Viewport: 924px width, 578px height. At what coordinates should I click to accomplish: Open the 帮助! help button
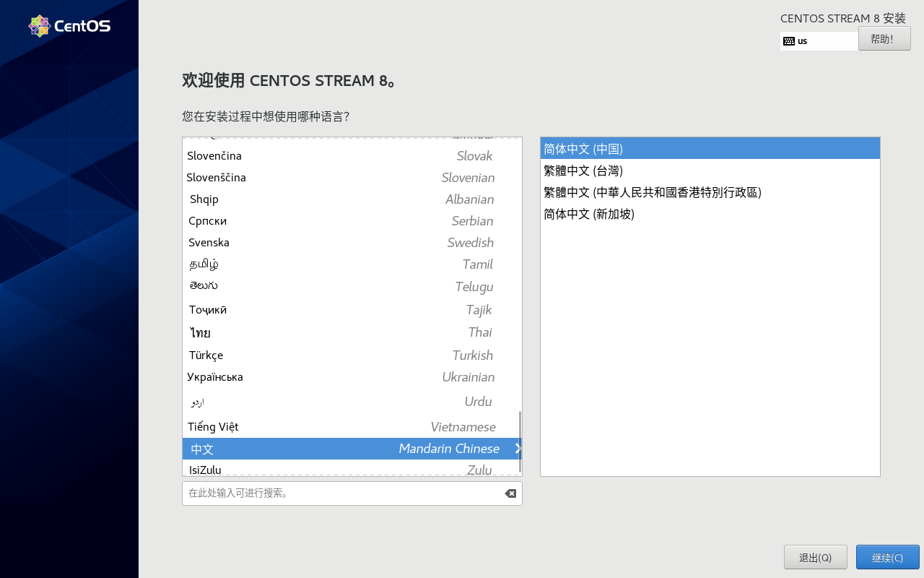coord(884,39)
